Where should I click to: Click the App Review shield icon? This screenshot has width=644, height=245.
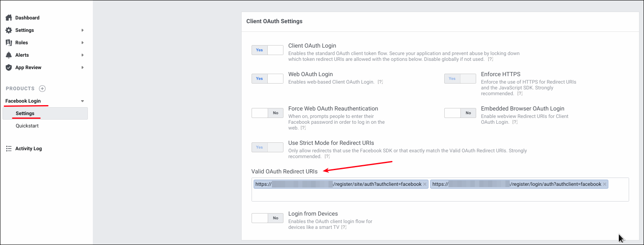[9, 67]
